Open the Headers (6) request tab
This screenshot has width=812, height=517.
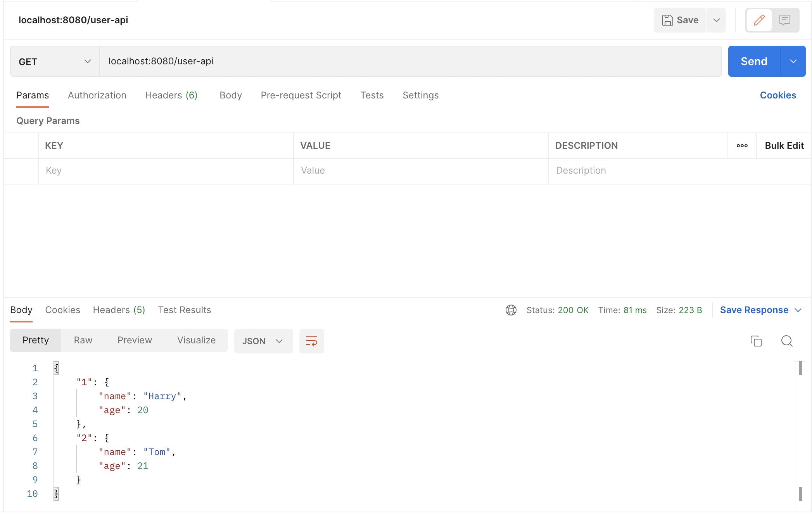click(171, 95)
